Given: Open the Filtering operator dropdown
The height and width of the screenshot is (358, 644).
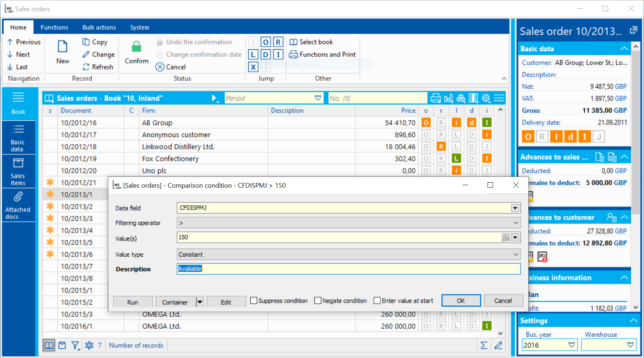Looking at the screenshot, I should [515, 223].
